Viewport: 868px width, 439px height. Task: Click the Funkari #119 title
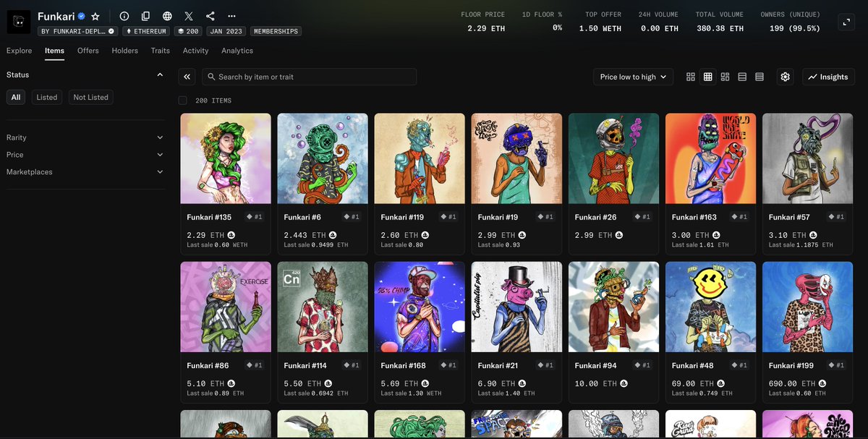click(402, 217)
